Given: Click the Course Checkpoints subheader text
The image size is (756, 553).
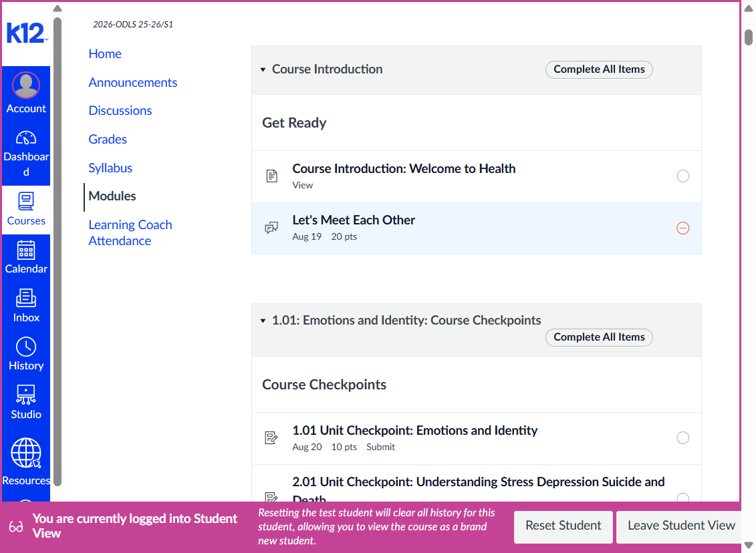Looking at the screenshot, I should (x=324, y=385).
